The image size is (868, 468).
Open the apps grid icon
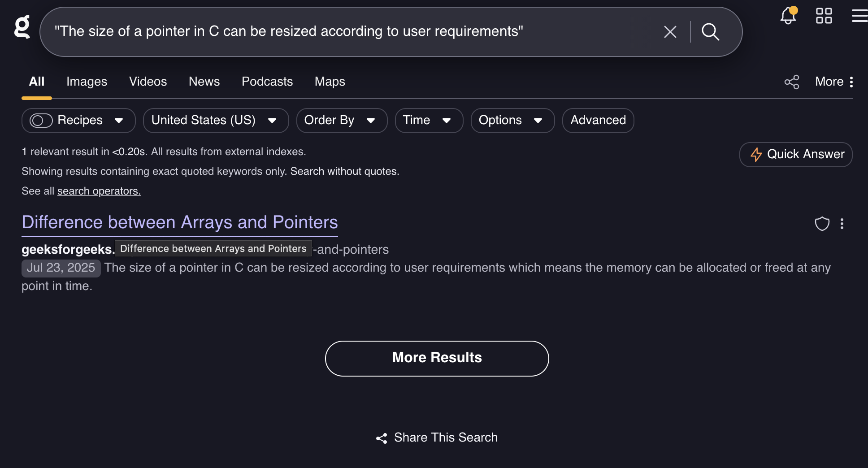click(824, 16)
